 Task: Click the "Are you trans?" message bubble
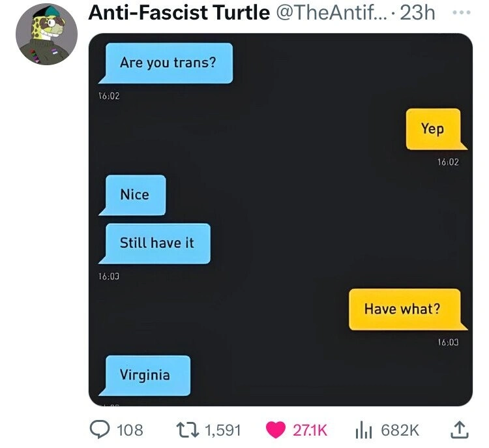168,63
